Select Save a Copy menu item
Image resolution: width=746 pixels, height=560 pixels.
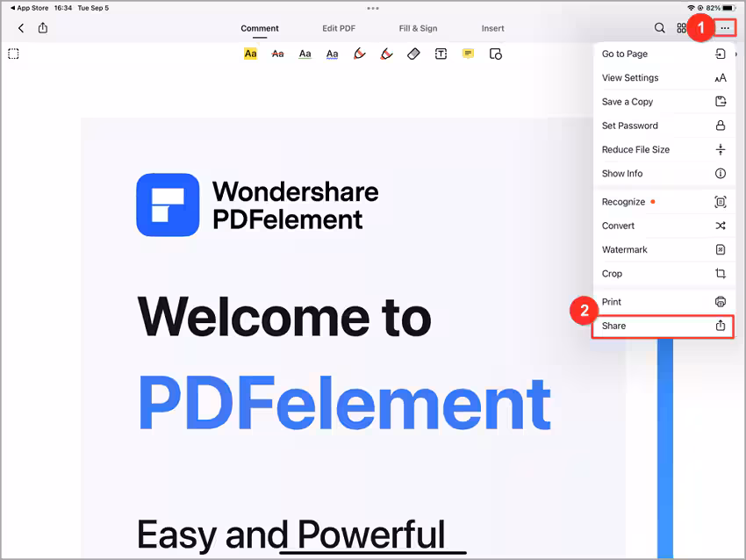[x=664, y=101]
